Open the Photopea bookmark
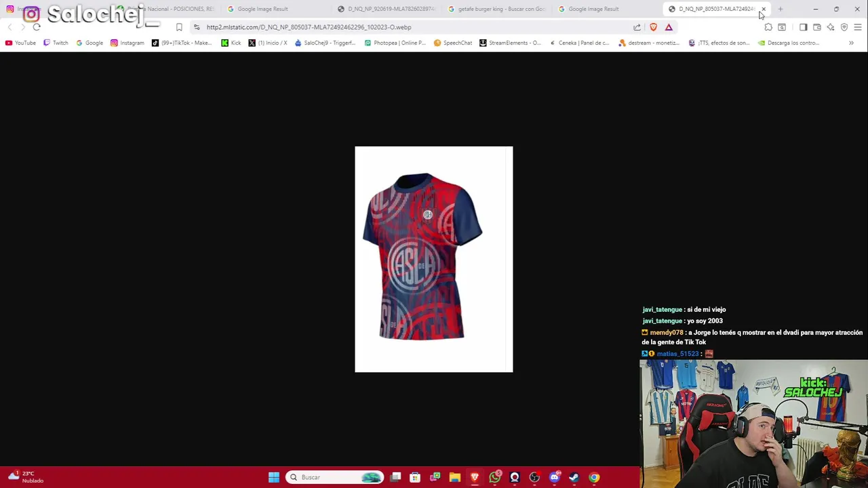The width and height of the screenshot is (868, 488). 395,43
